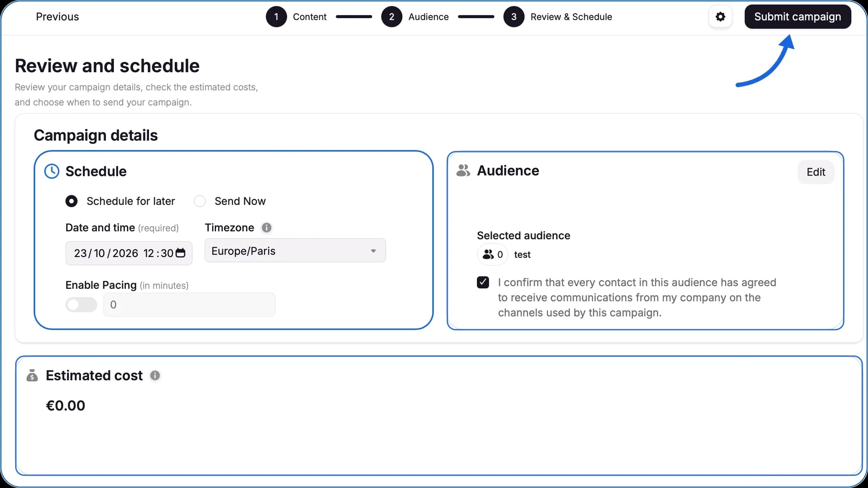The height and width of the screenshot is (488, 868).
Task: Go back with Previous link
Action: (57, 17)
